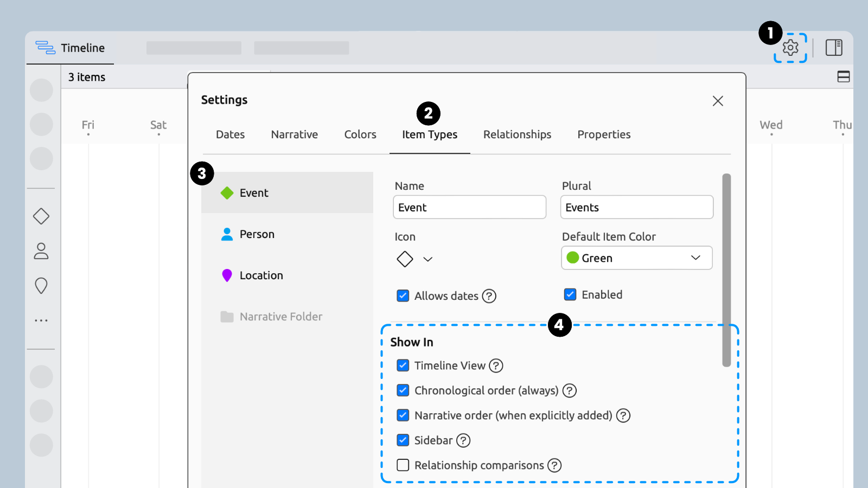Click the Fri day header in timeline
The height and width of the screenshot is (488, 868).
coord(88,125)
